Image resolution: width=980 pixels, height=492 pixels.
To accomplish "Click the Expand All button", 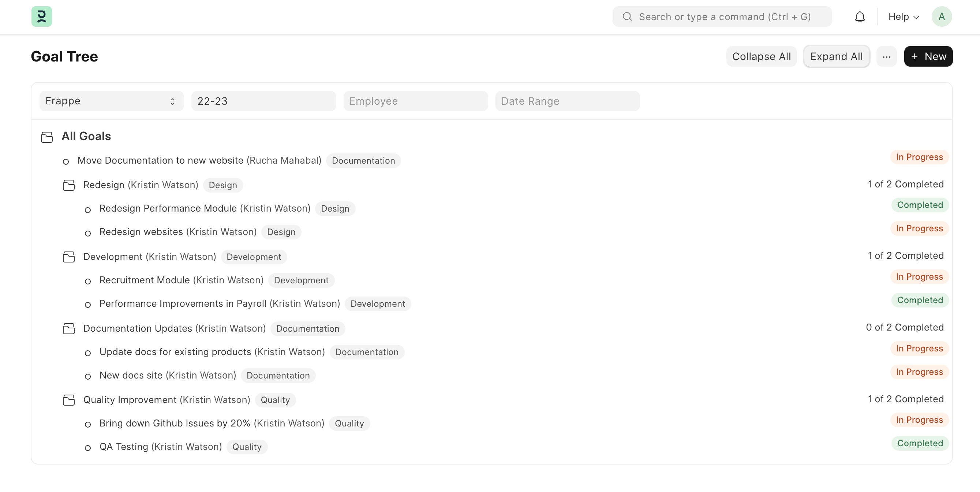I will [x=836, y=56].
